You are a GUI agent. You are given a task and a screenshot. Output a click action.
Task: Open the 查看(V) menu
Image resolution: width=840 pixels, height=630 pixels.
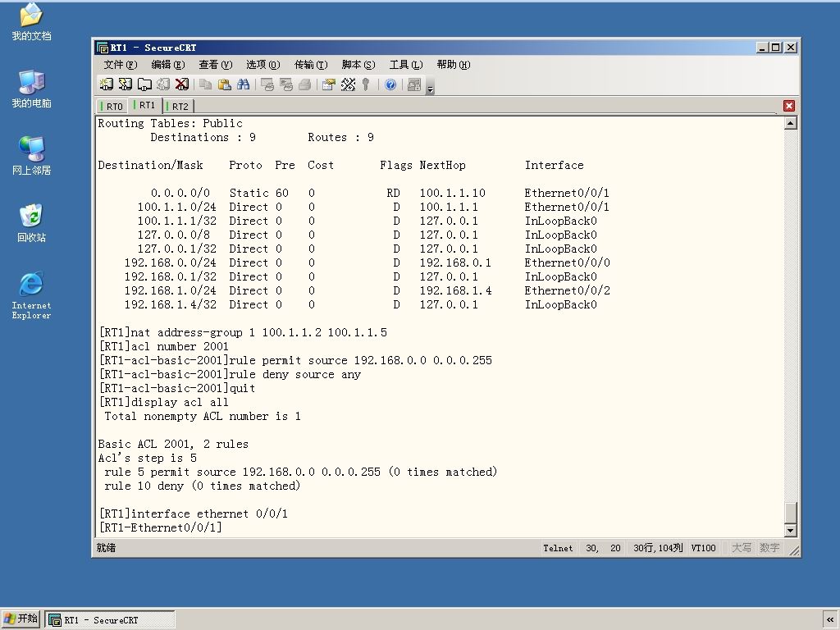pos(216,65)
